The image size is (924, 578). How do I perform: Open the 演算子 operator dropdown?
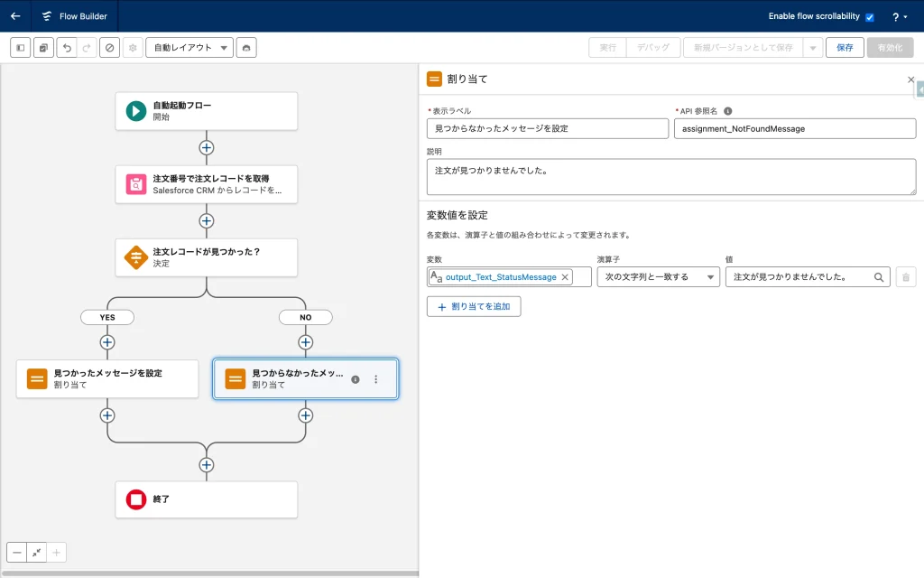click(x=658, y=277)
